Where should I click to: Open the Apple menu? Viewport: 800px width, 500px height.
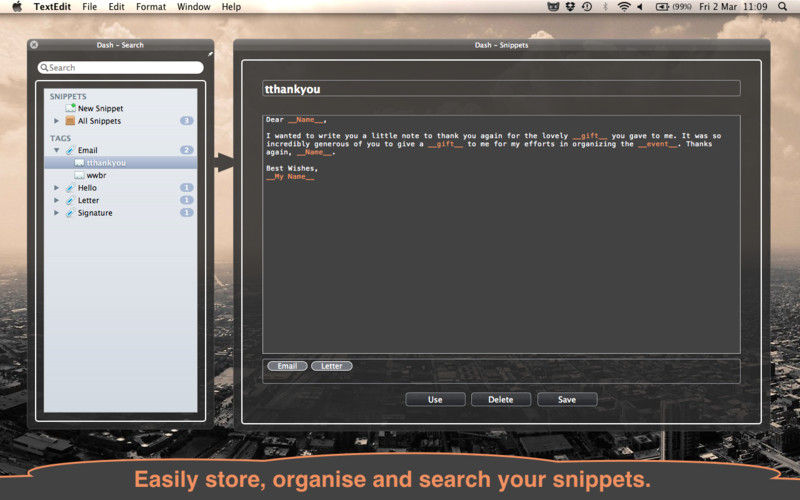coord(17,7)
